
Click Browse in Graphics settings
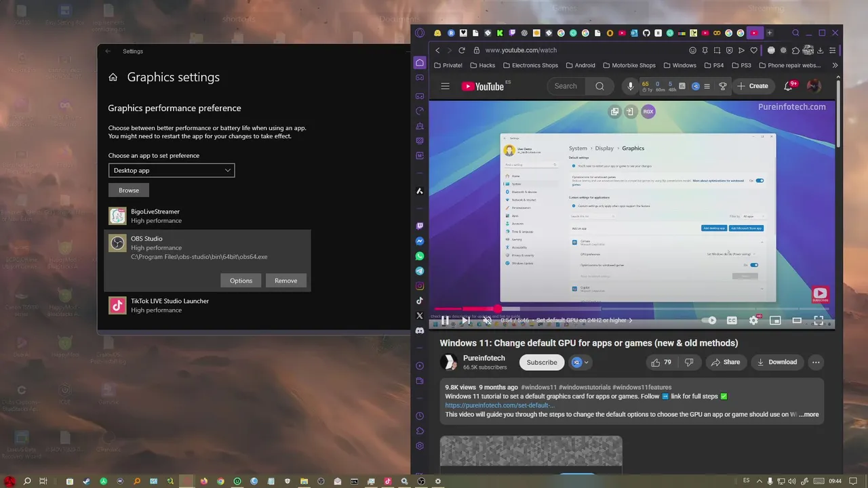point(129,190)
